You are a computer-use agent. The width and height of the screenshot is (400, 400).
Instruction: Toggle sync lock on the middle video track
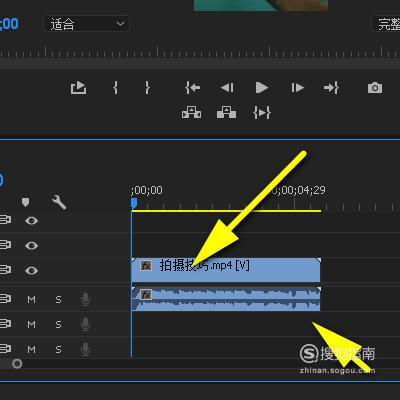(5, 245)
